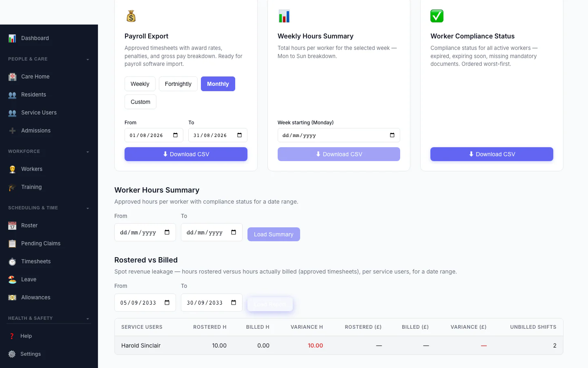Collapse the Health & Safety section
The height and width of the screenshot is (368, 588).
88,319
